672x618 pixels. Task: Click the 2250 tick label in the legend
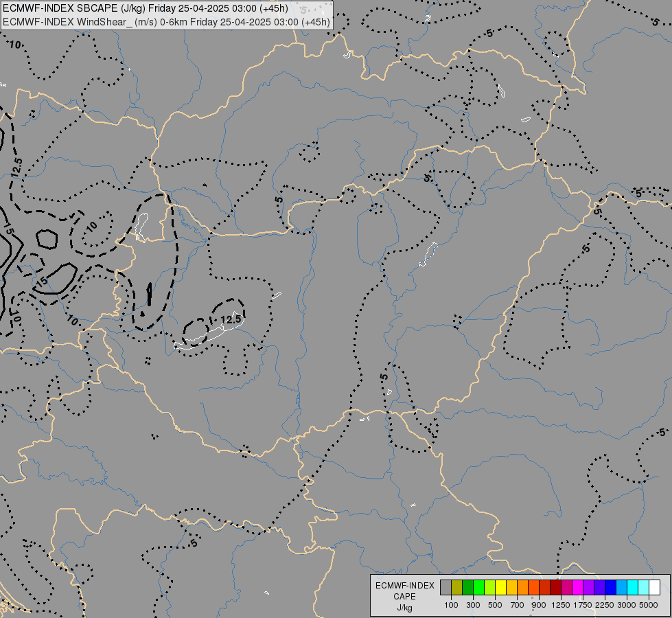point(605,605)
